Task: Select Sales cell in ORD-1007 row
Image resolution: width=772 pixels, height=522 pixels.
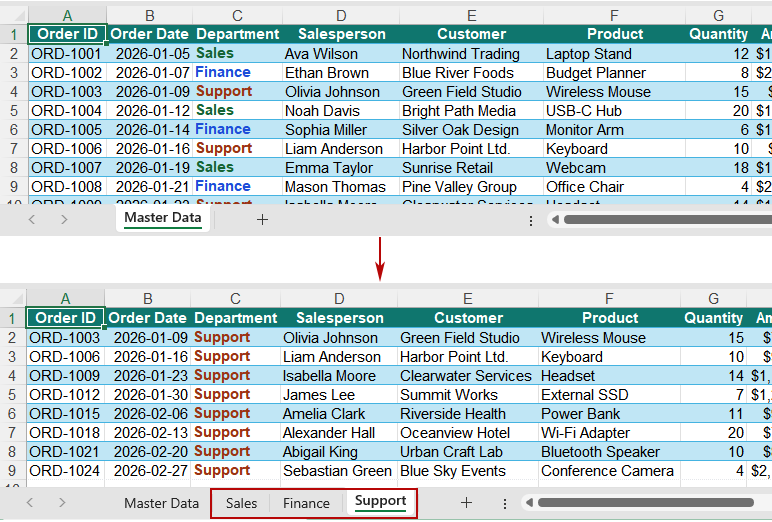Action: tap(237, 168)
